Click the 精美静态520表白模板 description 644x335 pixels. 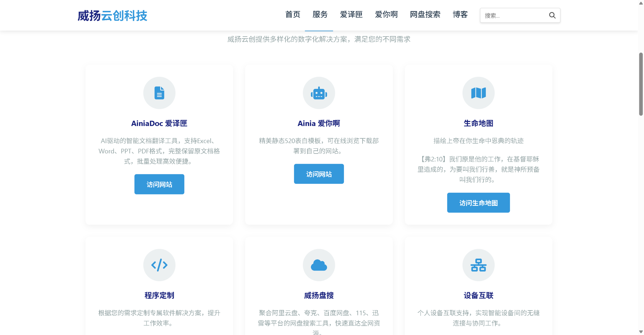[x=319, y=146]
